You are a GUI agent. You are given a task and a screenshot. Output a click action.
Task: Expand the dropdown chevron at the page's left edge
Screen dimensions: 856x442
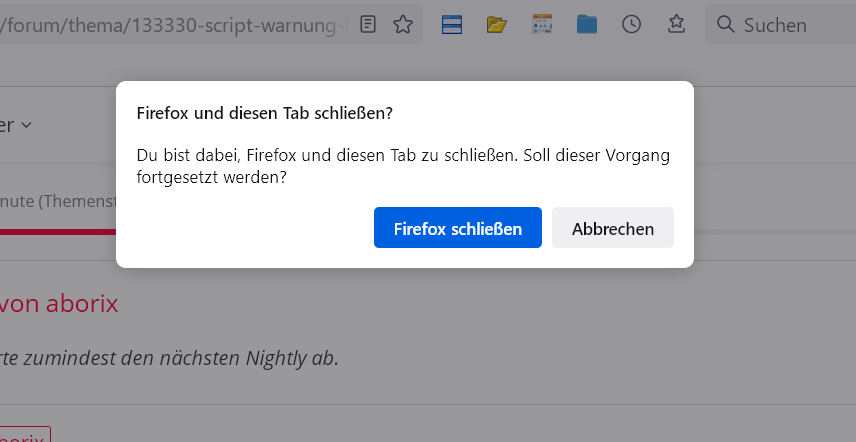26,125
